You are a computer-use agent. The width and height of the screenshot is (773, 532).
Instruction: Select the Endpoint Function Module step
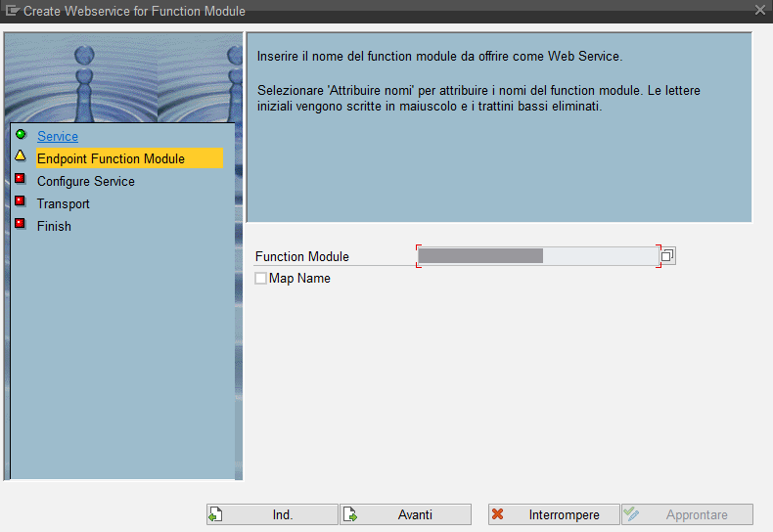click(x=129, y=158)
